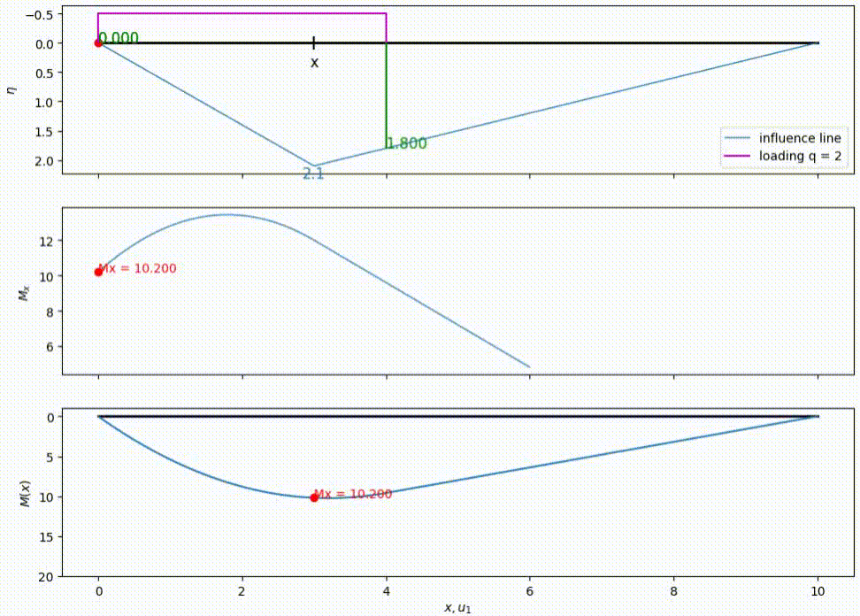Click the Mx = 10.200 label in the middle plot
Image resolution: width=860 pixels, height=616 pixels.
coord(136,269)
